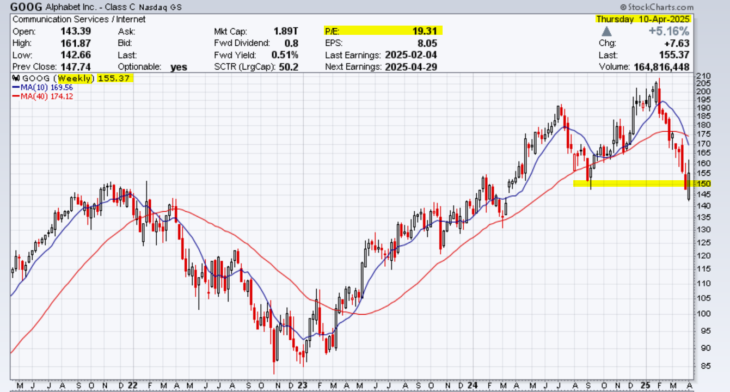Click the 'Ask:' field label

pos(126,31)
